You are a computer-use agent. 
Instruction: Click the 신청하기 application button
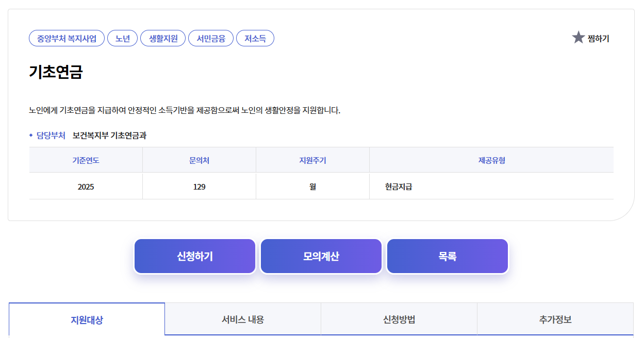point(194,256)
